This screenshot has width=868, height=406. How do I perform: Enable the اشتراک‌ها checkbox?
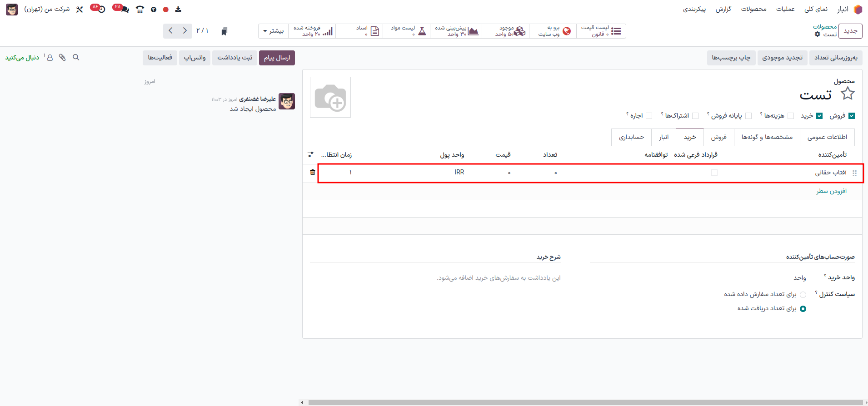pos(695,116)
